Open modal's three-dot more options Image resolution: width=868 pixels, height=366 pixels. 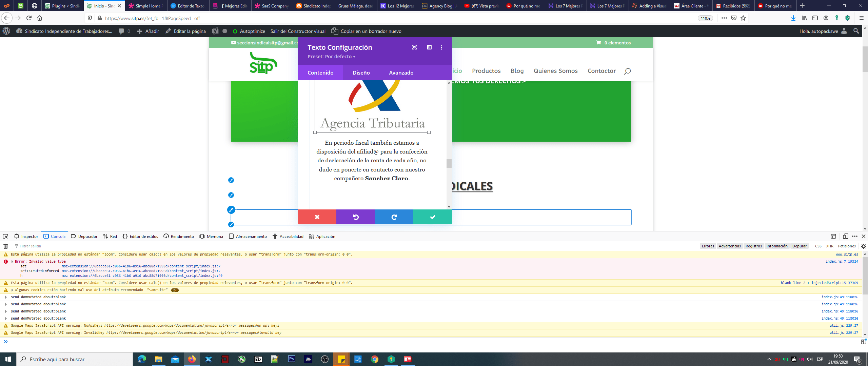pyautogui.click(x=441, y=47)
